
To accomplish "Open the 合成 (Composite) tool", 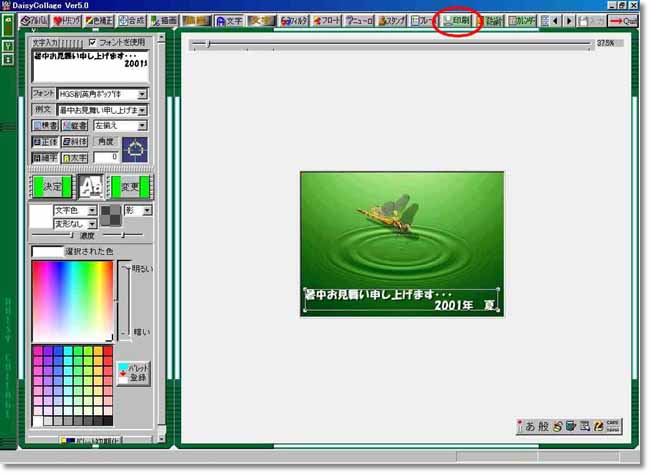I will click(131, 20).
